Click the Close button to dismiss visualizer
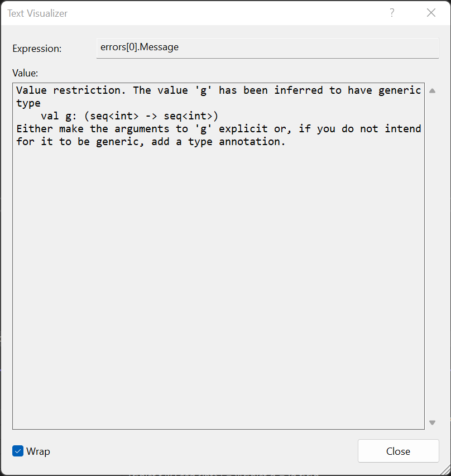The width and height of the screenshot is (451, 476). tap(398, 451)
